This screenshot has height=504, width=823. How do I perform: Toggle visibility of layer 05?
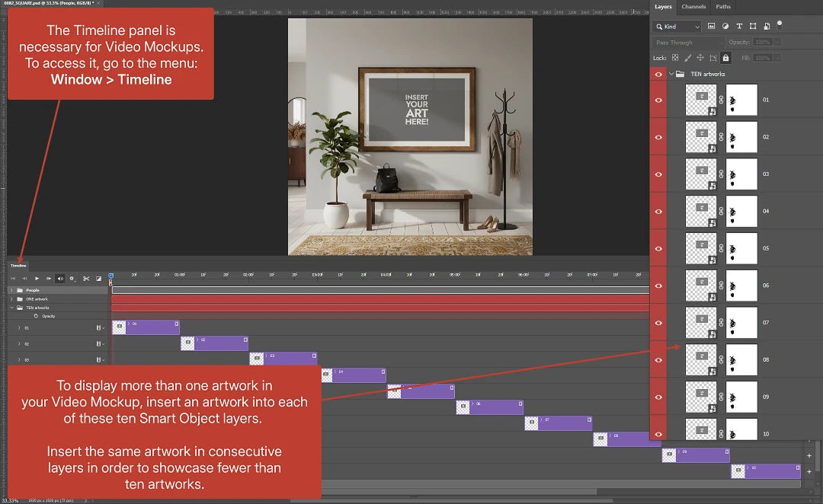(659, 248)
